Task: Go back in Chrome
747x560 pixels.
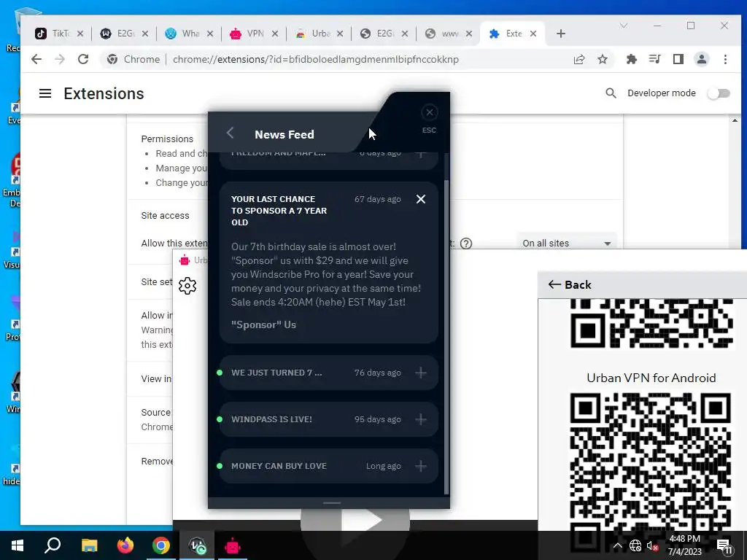Action: point(36,59)
